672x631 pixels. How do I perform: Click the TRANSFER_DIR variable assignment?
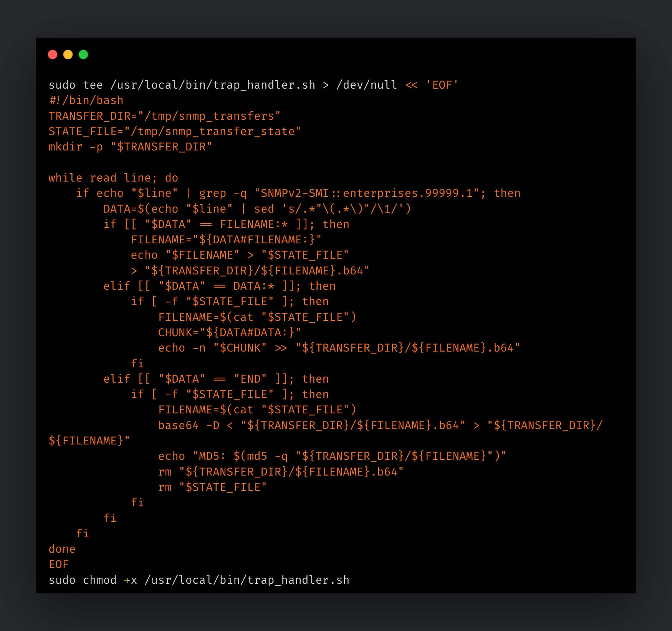pos(164,116)
